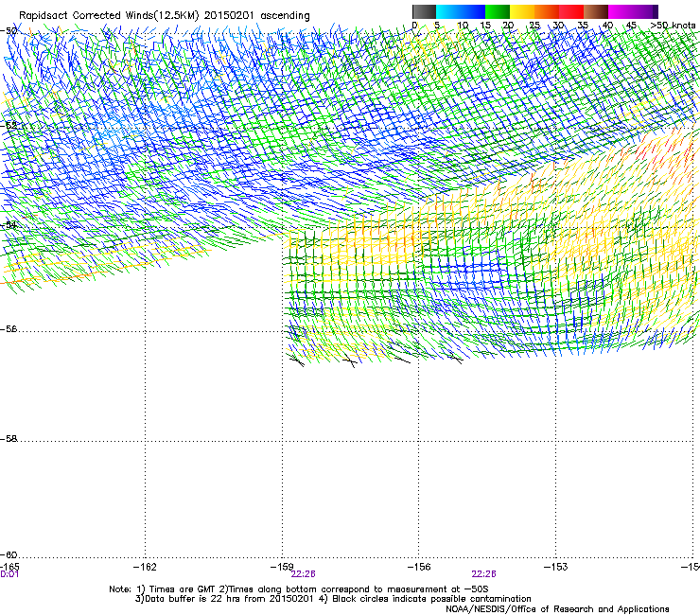Click the "22:26" time label beside -159
The width and height of the screenshot is (700, 615).
coord(303,574)
